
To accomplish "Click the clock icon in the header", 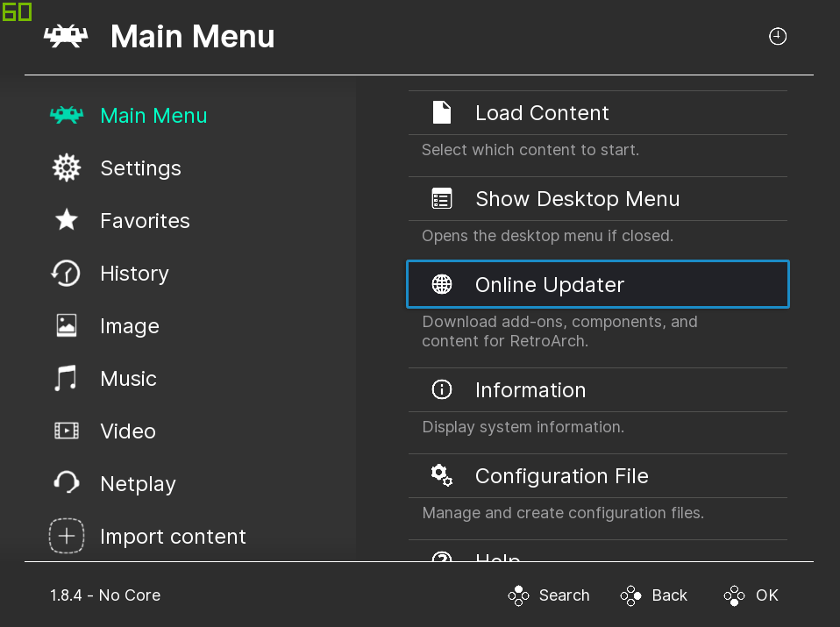I will (778, 37).
